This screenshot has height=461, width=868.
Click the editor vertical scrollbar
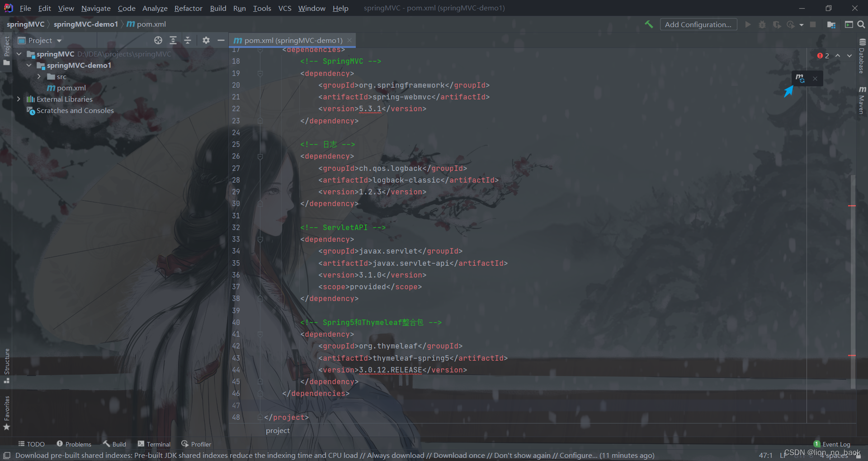853,282
